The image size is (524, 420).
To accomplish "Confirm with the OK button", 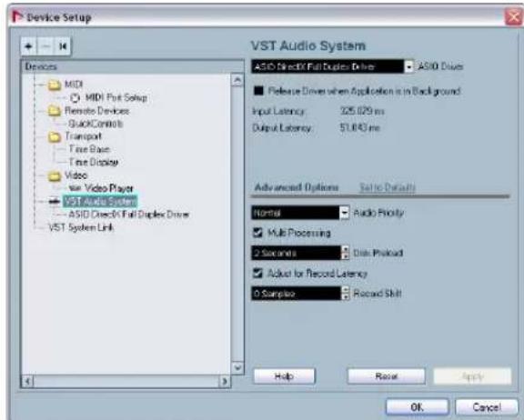I will pyautogui.click(x=417, y=407).
